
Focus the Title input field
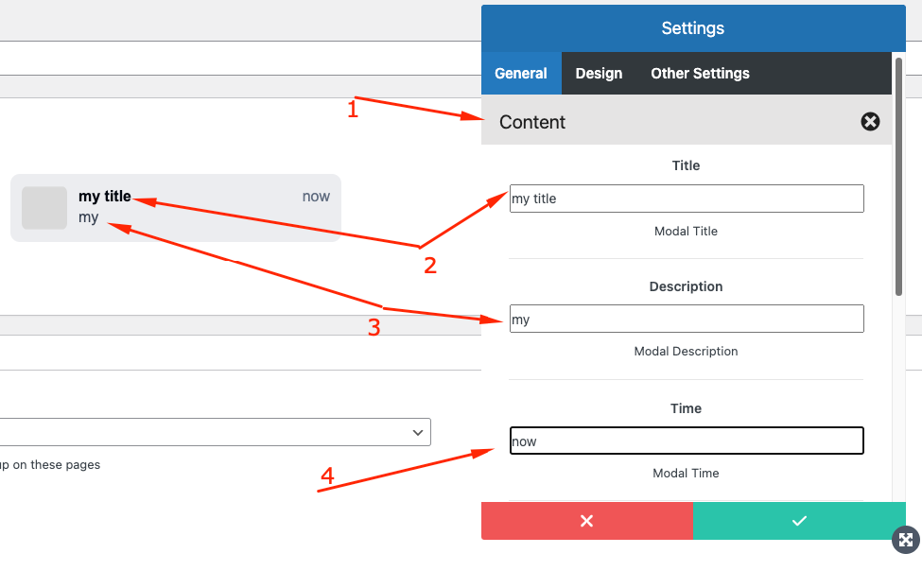(687, 199)
